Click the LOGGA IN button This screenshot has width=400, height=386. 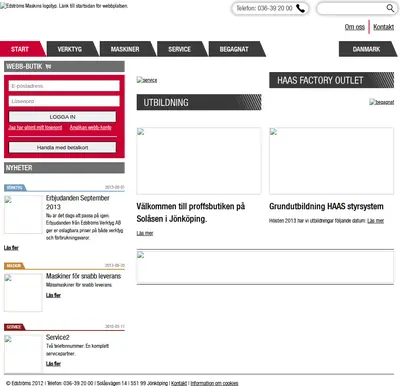pyautogui.click(x=62, y=117)
